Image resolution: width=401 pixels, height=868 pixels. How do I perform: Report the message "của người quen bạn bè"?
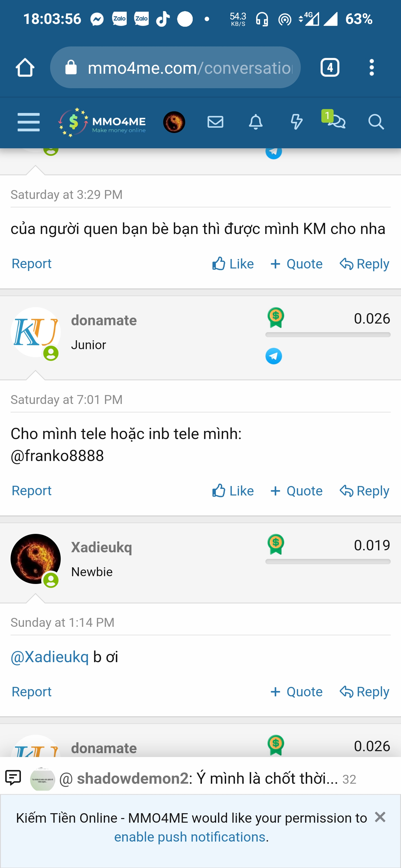click(x=32, y=263)
